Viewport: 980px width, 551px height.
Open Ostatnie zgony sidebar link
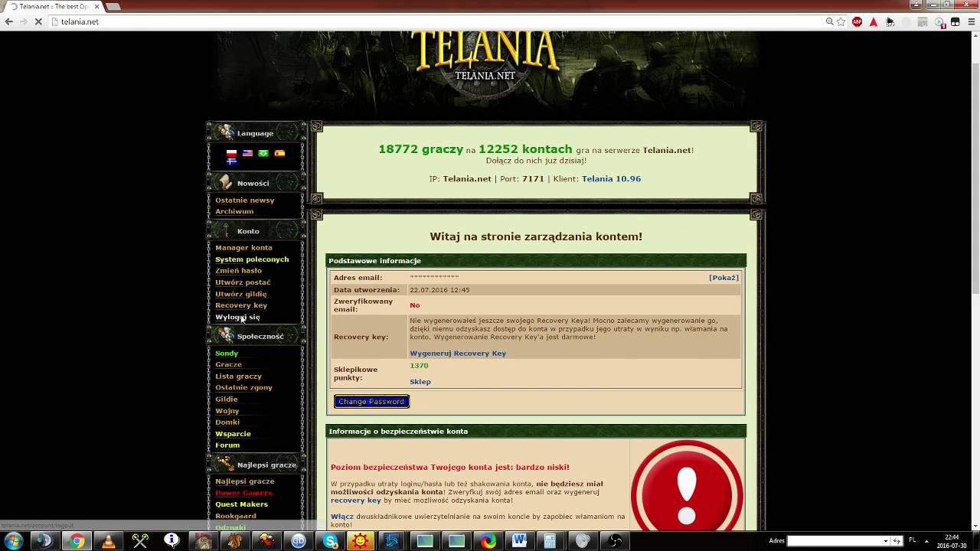pyautogui.click(x=243, y=388)
